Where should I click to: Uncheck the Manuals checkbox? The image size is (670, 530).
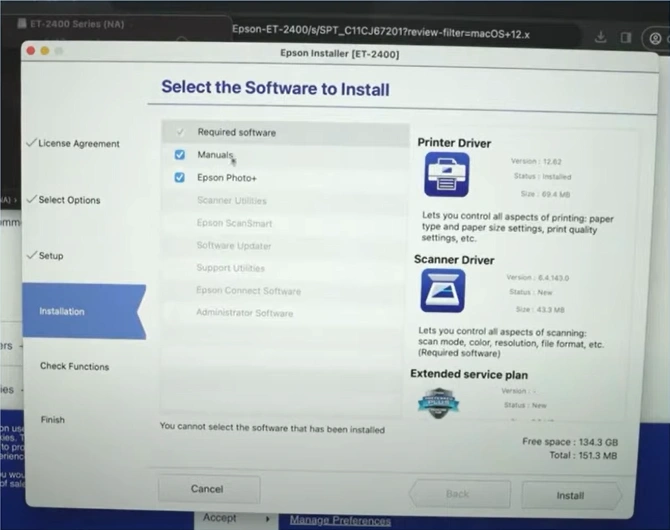(180, 155)
